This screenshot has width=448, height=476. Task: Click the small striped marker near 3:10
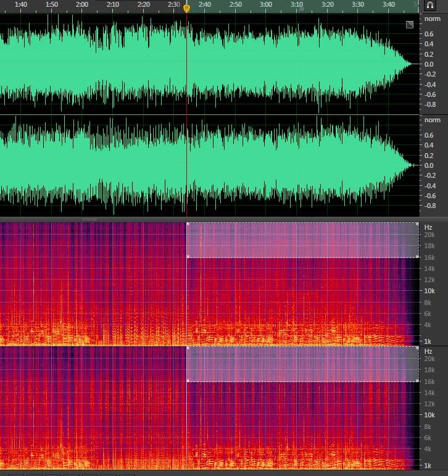pos(302,10)
